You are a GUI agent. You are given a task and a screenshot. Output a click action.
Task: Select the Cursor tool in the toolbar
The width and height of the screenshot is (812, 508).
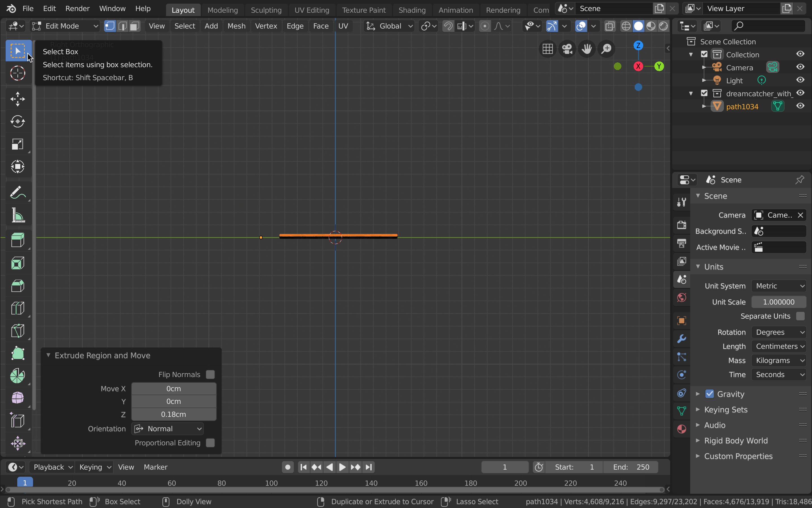[x=17, y=73]
